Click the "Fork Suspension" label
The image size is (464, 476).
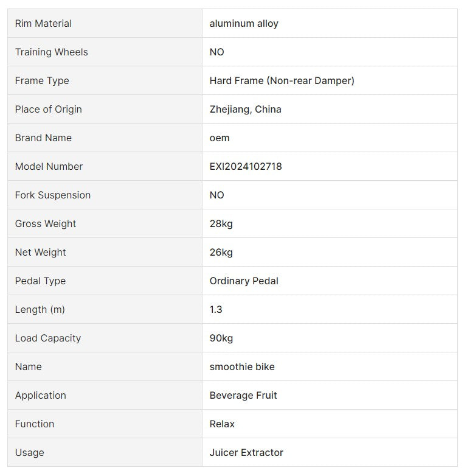tap(53, 195)
